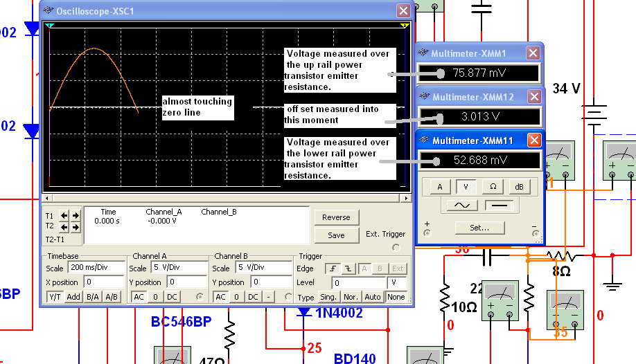This screenshot has height=364, width=636.
Task: Close the Multimeter-XMM11 window
Action: pyautogui.click(x=534, y=140)
